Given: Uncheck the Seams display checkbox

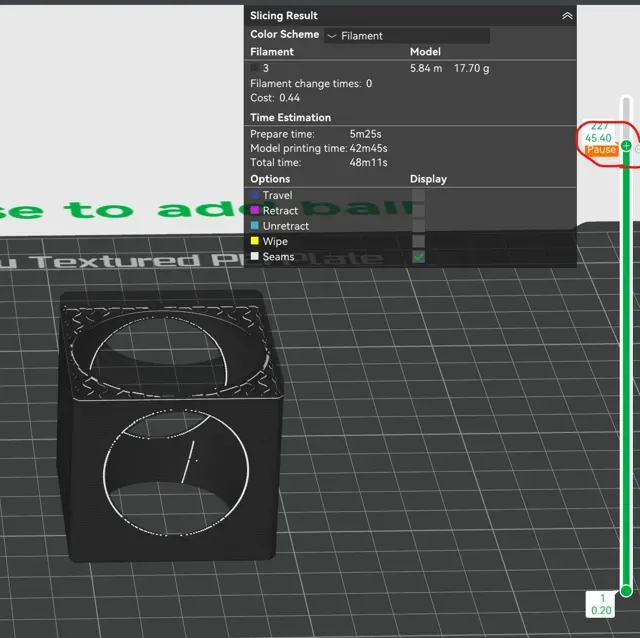Looking at the screenshot, I should [418, 257].
